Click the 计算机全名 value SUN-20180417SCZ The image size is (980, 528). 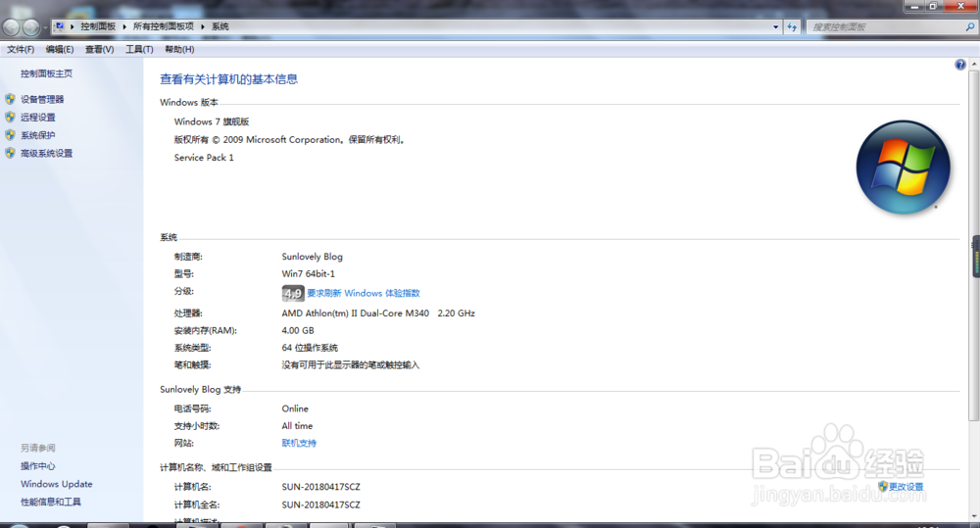[320, 504]
